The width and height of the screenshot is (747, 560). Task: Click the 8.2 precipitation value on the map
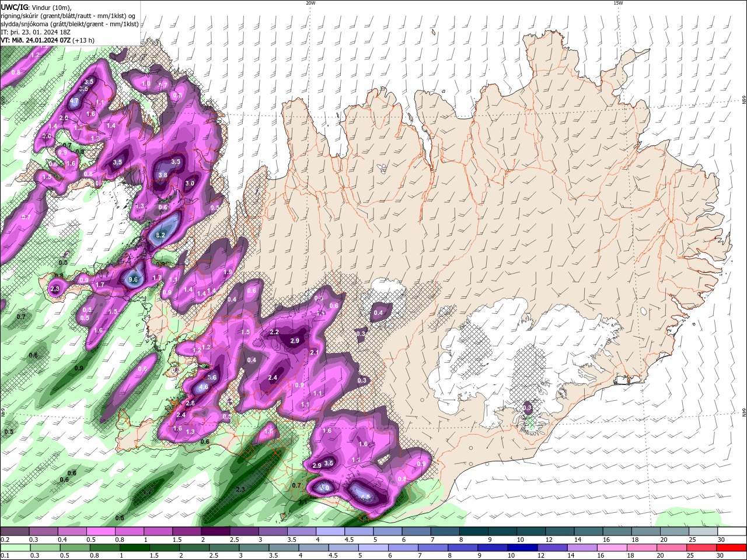click(161, 235)
